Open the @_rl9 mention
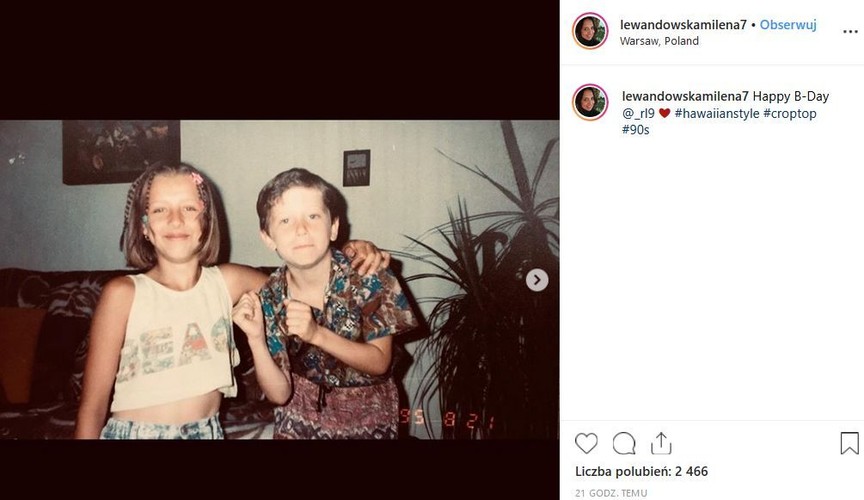The width and height of the screenshot is (864, 500). (638, 113)
